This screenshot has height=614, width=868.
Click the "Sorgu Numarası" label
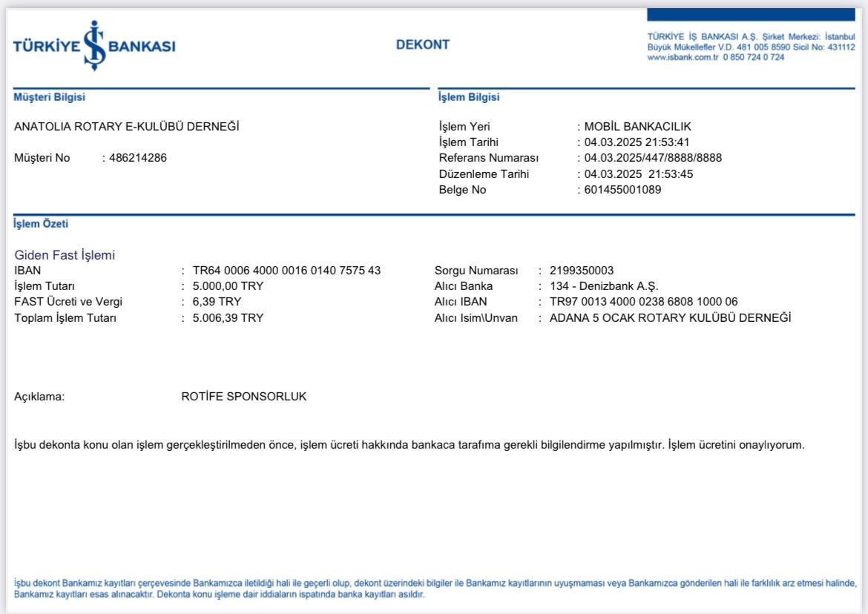476,271
